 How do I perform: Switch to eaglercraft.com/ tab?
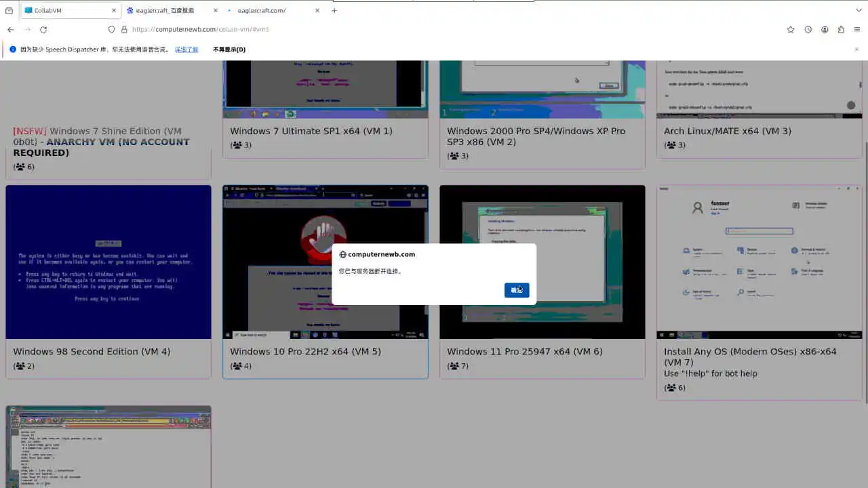point(274,10)
